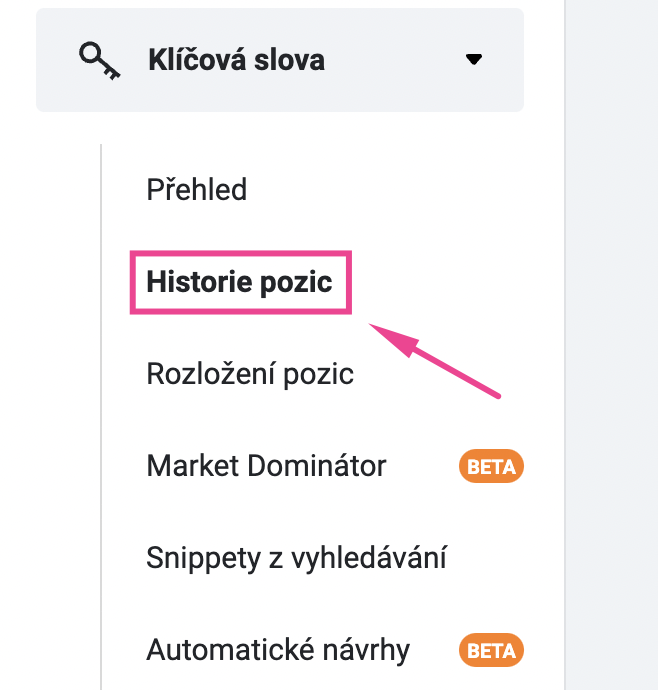Open Automatické návrhy

(x=278, y=650)
